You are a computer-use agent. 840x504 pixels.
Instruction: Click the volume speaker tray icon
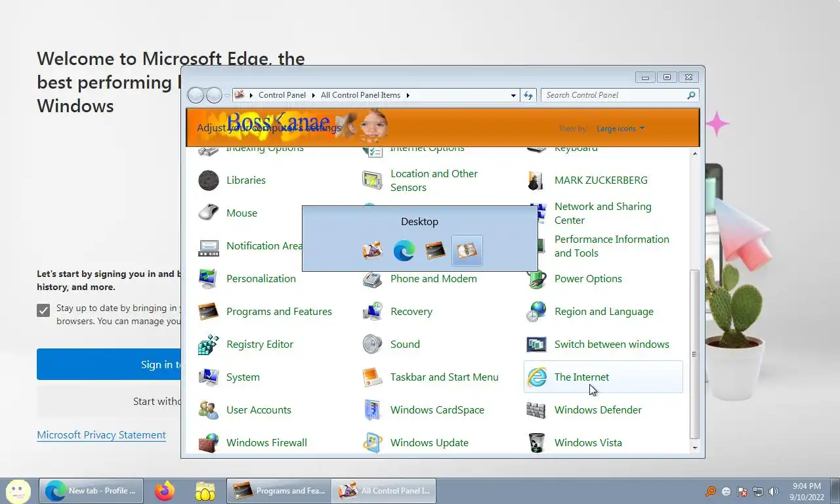774,491
